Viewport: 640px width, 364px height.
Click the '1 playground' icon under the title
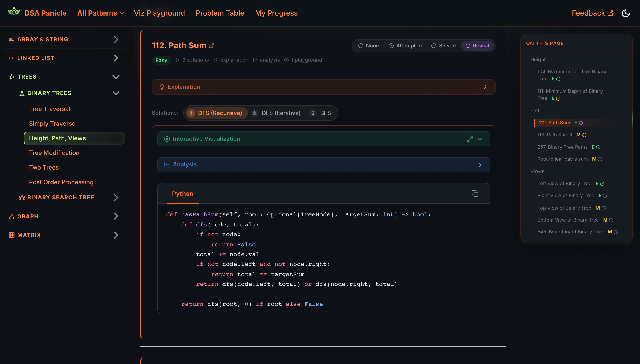[286, 60]
